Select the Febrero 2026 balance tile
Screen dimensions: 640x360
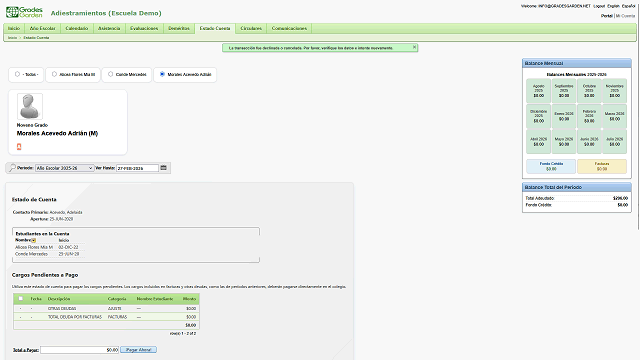(589, 116)
